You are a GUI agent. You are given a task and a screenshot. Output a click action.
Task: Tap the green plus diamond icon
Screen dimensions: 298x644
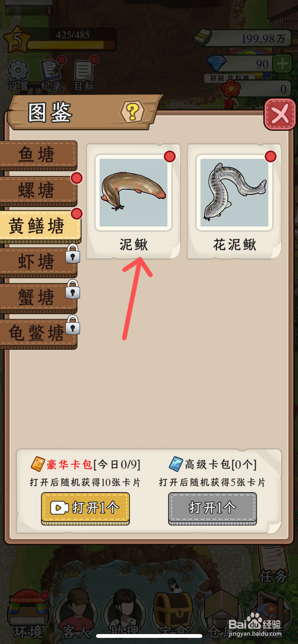coord(282,64)
